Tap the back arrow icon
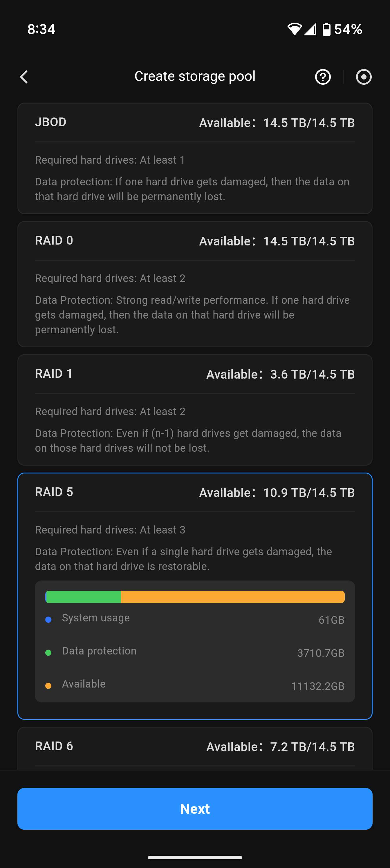390x868 pixels. 24,77
